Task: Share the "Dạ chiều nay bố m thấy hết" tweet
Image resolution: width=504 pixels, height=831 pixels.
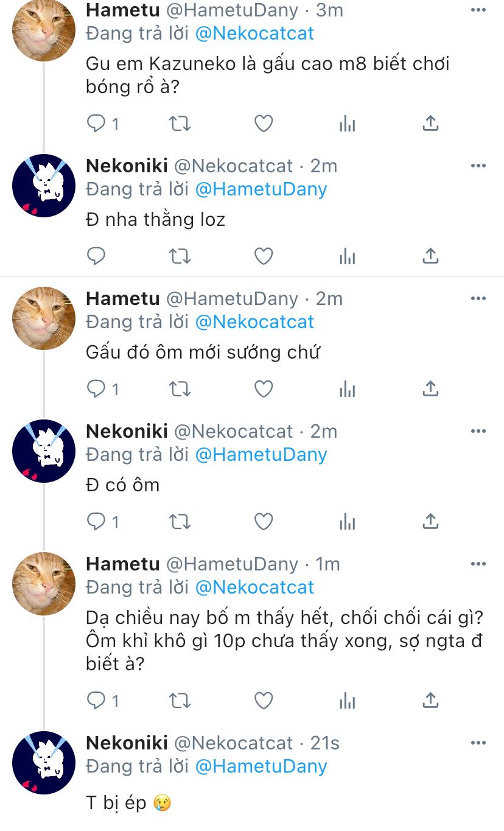Action: click(430, 701)
